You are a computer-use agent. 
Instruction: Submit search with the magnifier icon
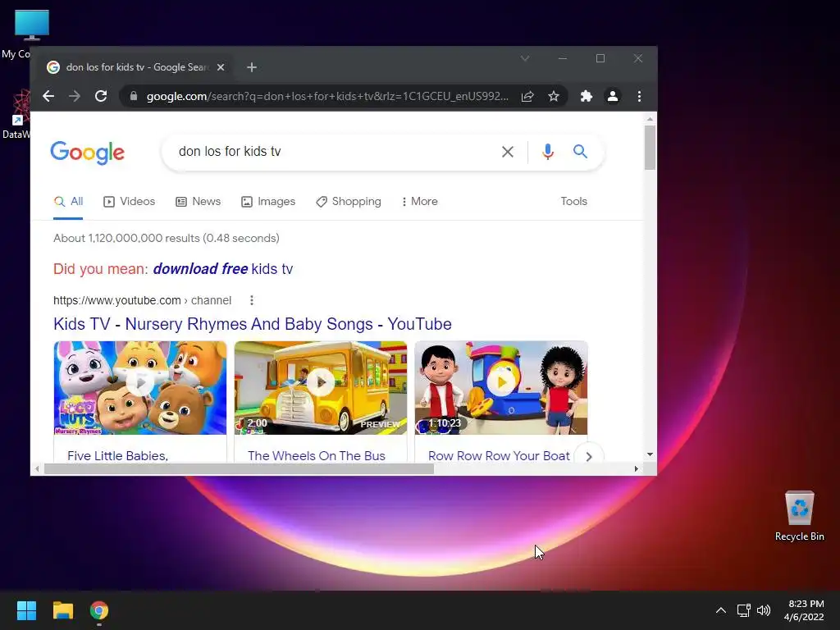[580, 152]
